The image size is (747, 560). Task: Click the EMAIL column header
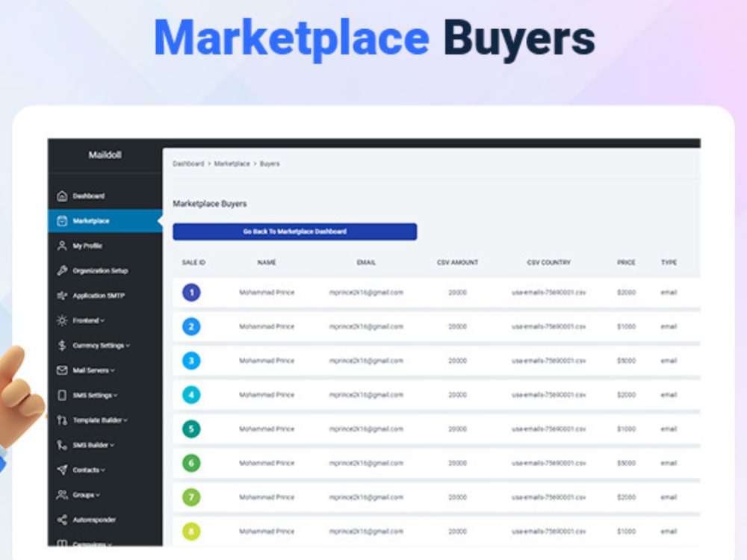click(366, 262)
